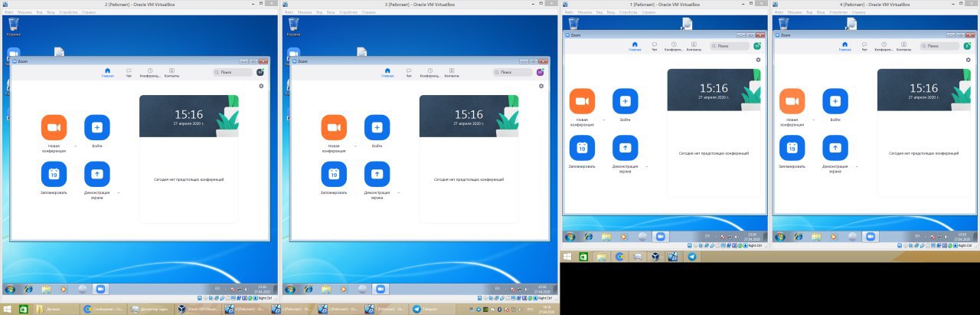Click the Join (Войти) button in VM 4 Zoom
Image resolution: width=980 pixels, height=315 pixels.
[x=835, y=101]
